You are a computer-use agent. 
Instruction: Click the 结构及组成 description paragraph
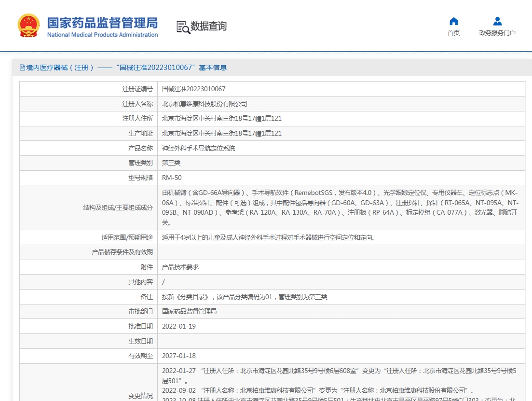(x=340, y=207)
